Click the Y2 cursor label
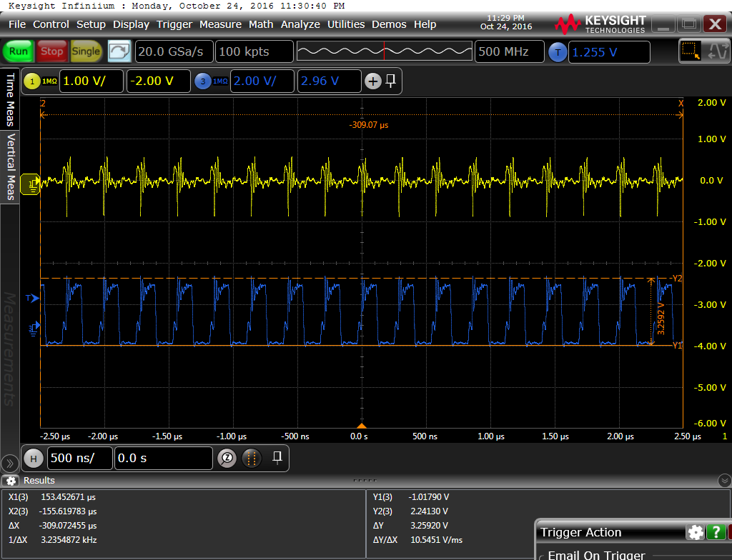 (677, 279)
